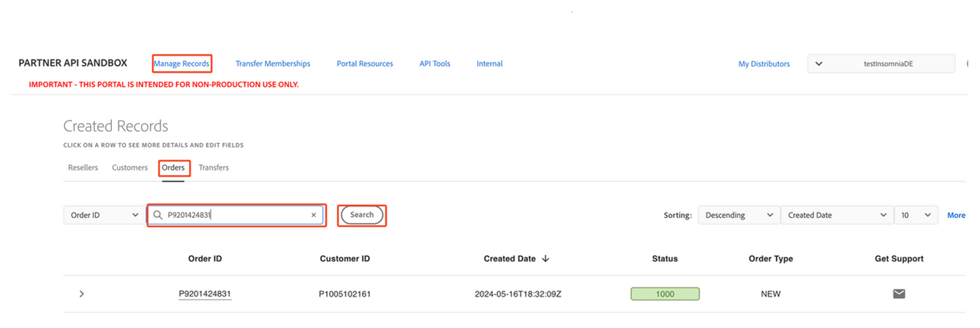
Task: Switch to the Resellers tab
Action: point(83,167)
